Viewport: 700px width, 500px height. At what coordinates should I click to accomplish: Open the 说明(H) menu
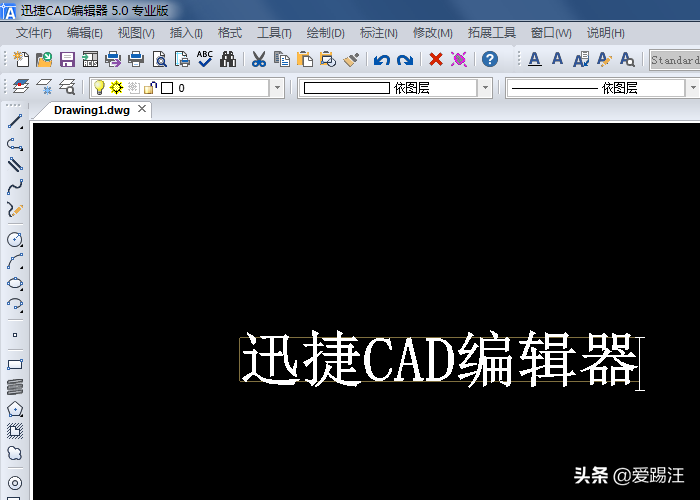tap(605, 33)
